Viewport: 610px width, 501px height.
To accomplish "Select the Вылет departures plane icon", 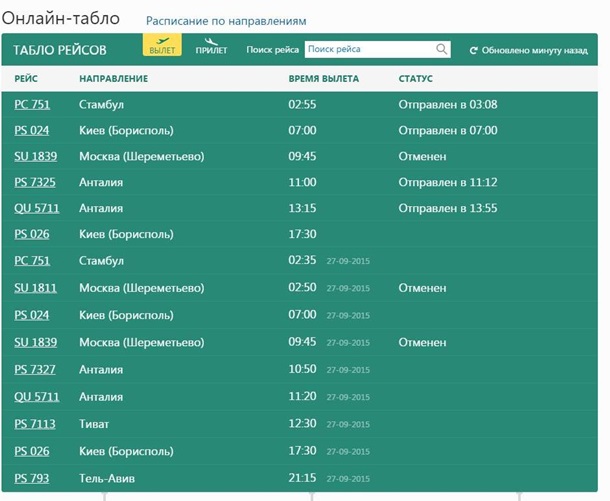I will 161,43.
